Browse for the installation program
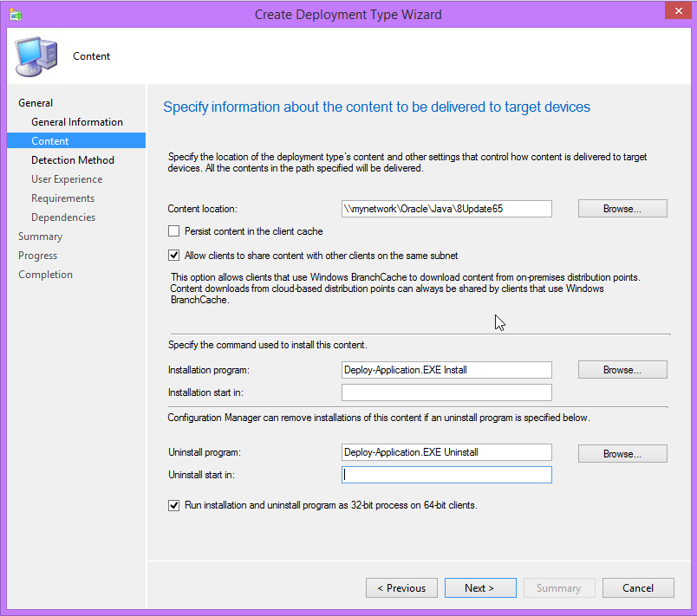Viewport: 697px width, 616px height. point(622,369)
